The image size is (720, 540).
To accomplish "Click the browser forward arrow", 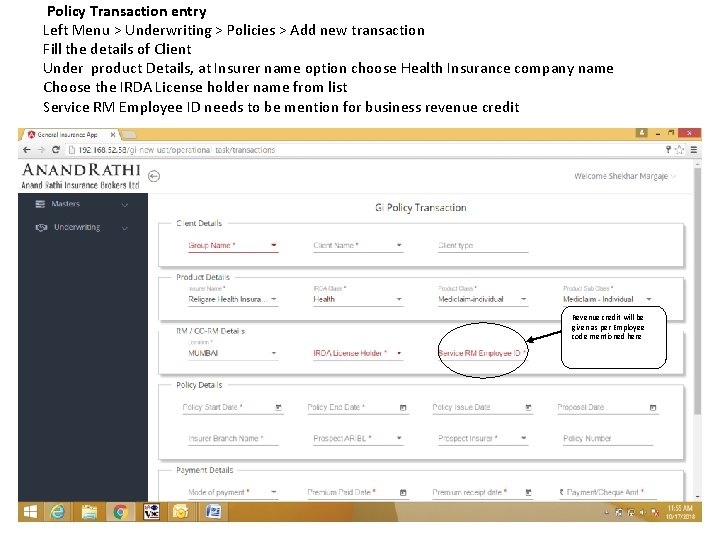I will [x=41, y=150].
